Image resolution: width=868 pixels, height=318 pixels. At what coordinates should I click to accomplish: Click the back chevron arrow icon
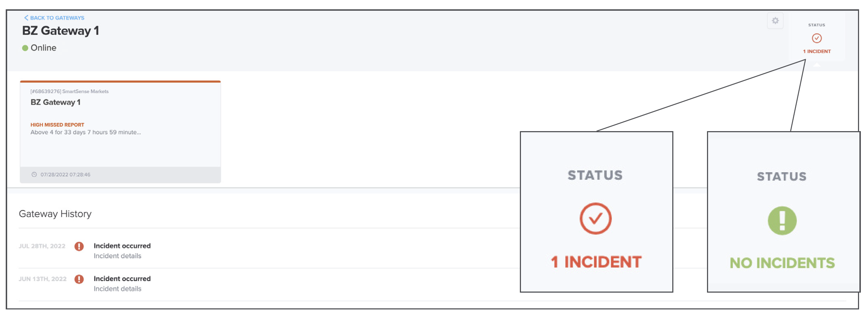click(x=26, y=18)
